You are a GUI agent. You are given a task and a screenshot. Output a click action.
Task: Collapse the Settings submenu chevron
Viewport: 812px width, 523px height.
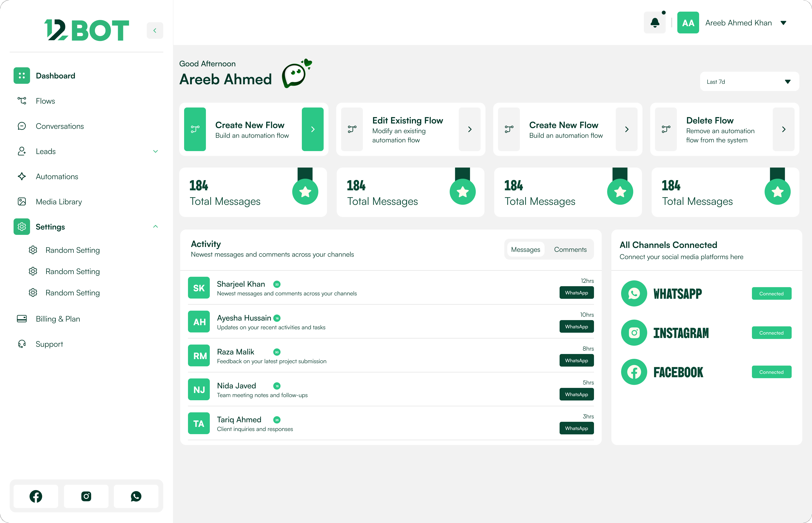point(156,227)
